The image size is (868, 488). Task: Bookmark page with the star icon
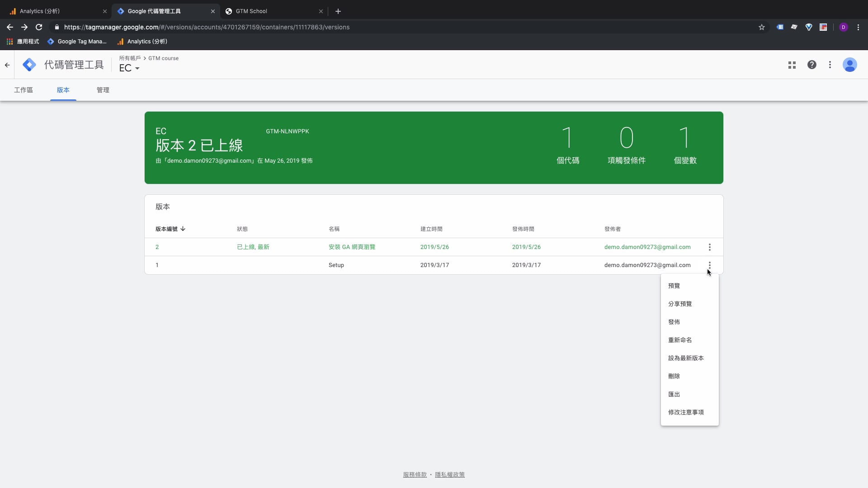761,27
